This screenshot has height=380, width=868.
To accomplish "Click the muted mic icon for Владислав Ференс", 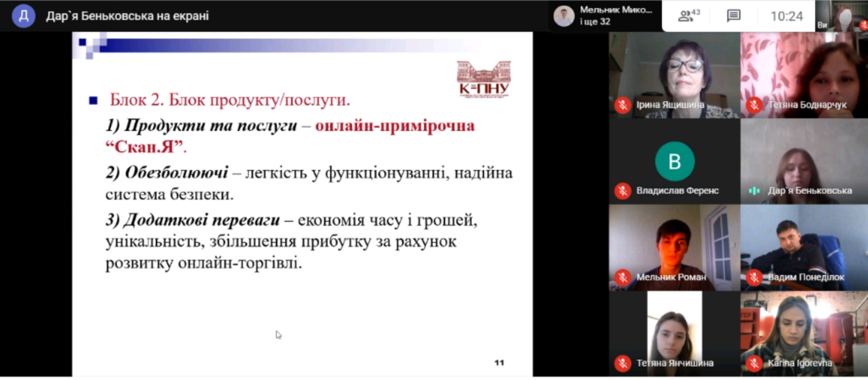I will [x=622, y=191].
